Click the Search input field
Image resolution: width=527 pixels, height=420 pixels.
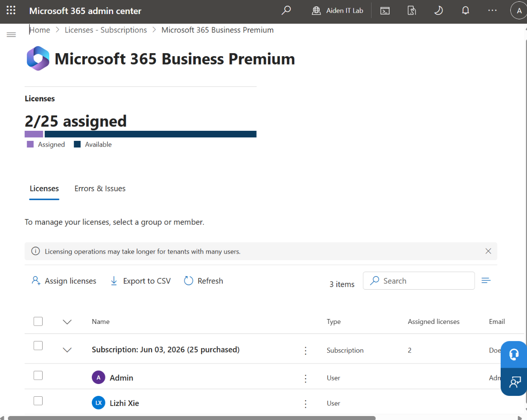tap(419, 281)
